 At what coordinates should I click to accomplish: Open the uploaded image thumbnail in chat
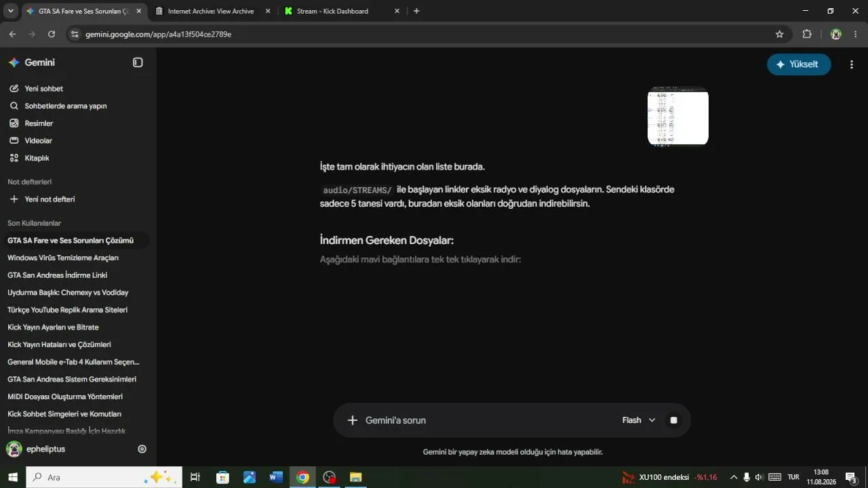click(x=678, y=116)
